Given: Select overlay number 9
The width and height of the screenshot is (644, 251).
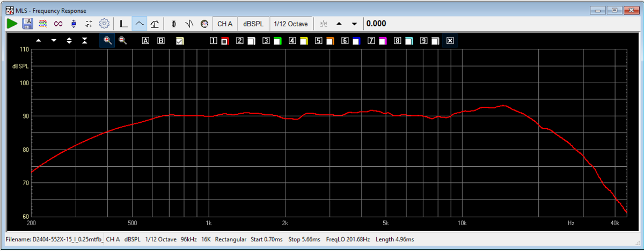Looking at the screenshot, I should [423, 41].
